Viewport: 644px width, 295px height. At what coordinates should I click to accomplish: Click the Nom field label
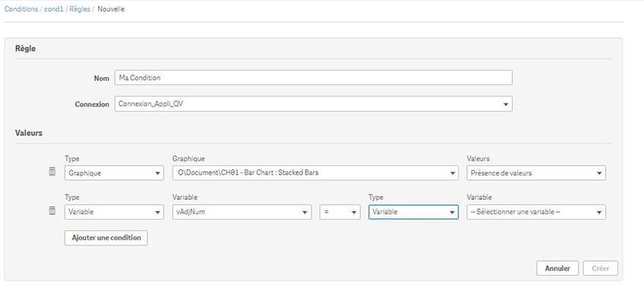pyautogui.click(x=101, y=78)
